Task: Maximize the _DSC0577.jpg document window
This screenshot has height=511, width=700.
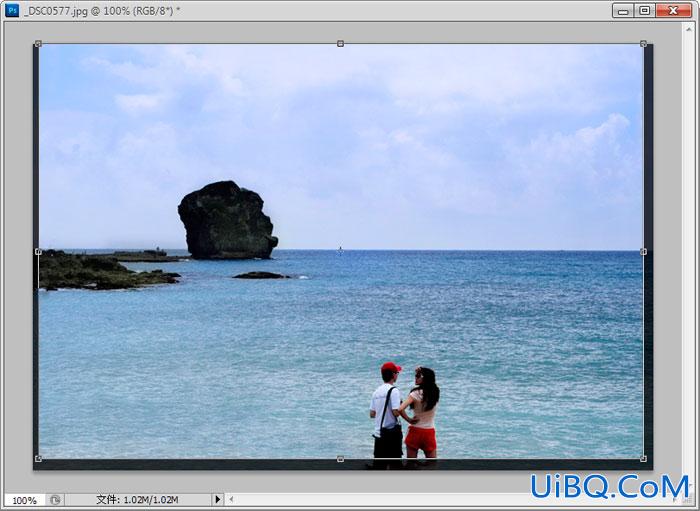Action: point(645,10)
